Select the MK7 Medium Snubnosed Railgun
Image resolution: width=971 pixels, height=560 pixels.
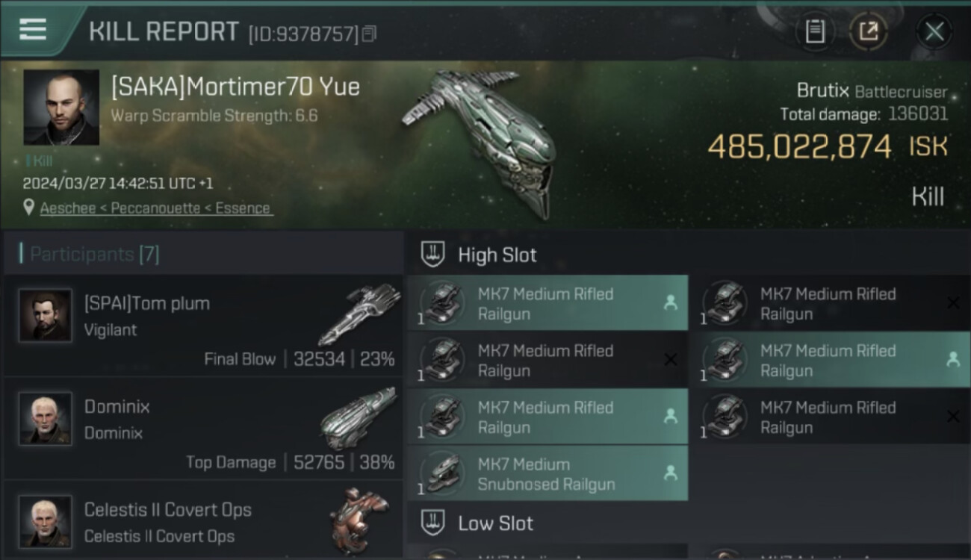[547, 473]
